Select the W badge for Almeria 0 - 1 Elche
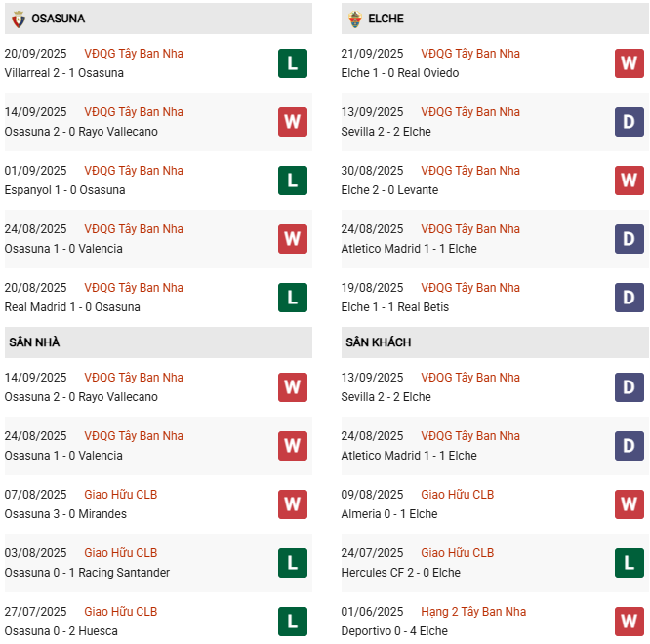The height and width of the screenshot is (644, 650). (x=629, y=504)
